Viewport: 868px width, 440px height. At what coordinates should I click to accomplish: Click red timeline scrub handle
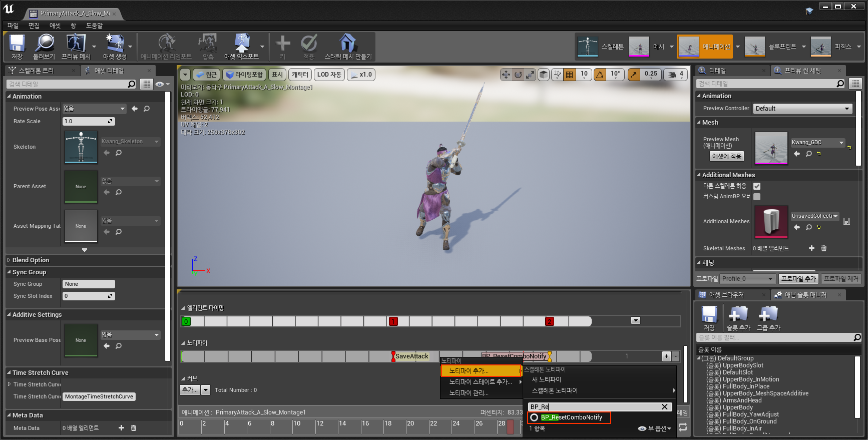pyautogui.click(x=510, y=427)
